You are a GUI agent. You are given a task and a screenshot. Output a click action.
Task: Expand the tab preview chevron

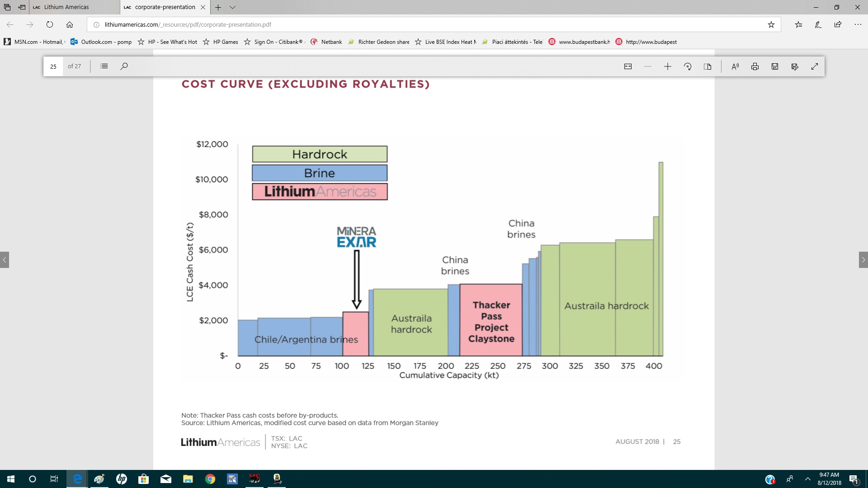[232, 7]
